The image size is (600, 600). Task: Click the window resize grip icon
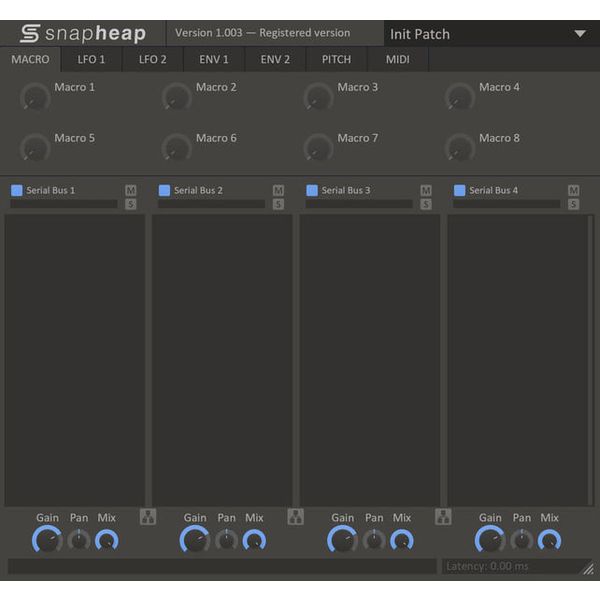(x=589, y=569)
